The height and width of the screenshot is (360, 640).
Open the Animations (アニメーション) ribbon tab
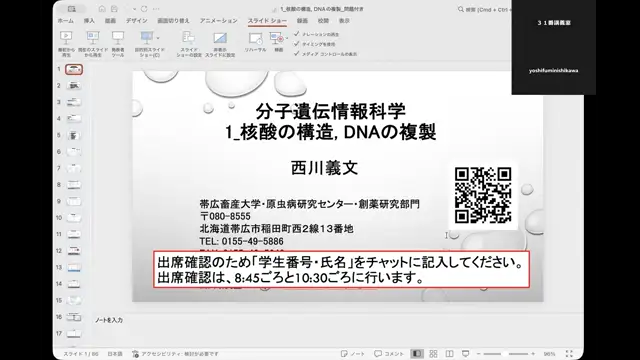coord(218,21)
